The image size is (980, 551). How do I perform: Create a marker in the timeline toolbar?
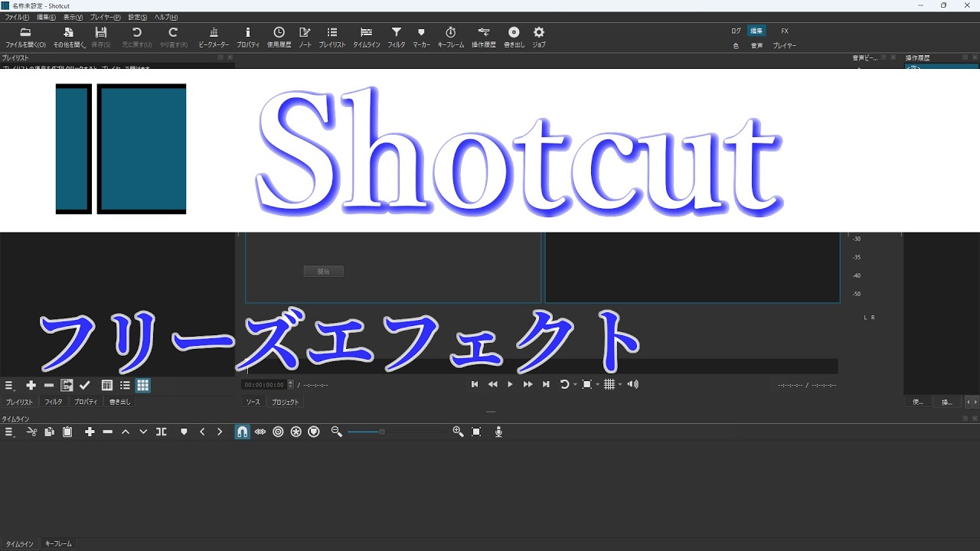click(x=184, y=432)
